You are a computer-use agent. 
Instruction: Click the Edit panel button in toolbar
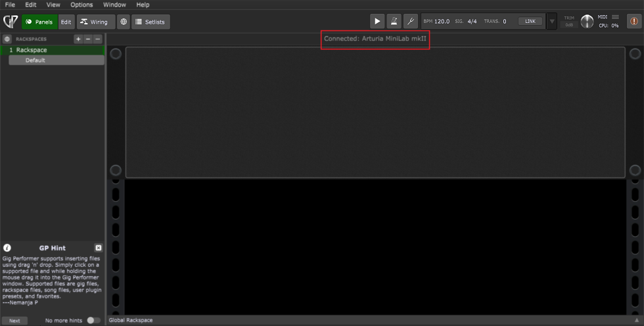click(x=66, y=22)
